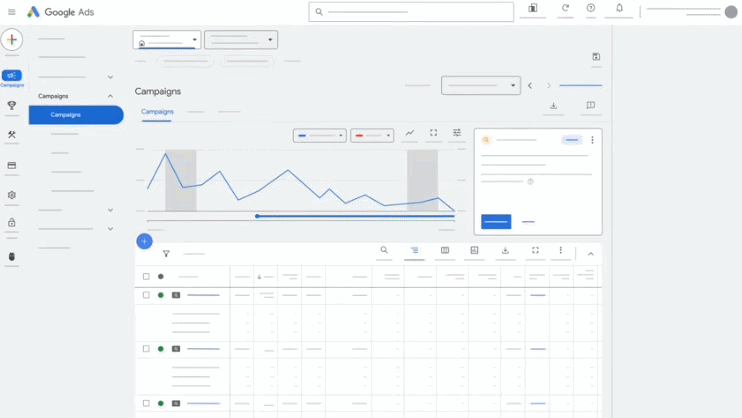742x418 pixels.
Task: Click the blue round plus button above the table
Action: tap(144, 241)
